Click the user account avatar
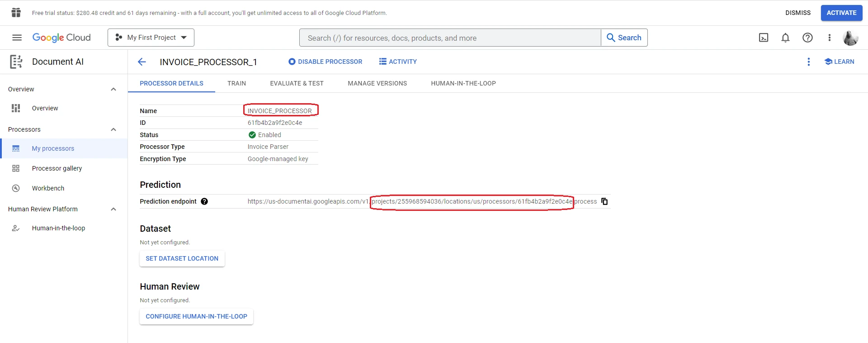The image size is (868, 343). coord(850,38)
